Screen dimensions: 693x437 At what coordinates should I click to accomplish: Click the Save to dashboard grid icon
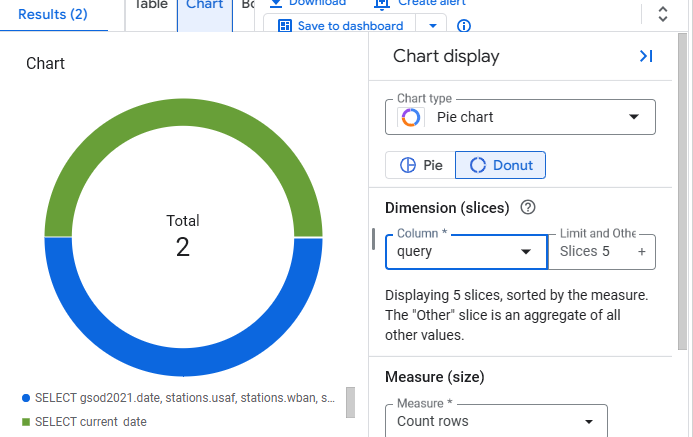(285, 26)
